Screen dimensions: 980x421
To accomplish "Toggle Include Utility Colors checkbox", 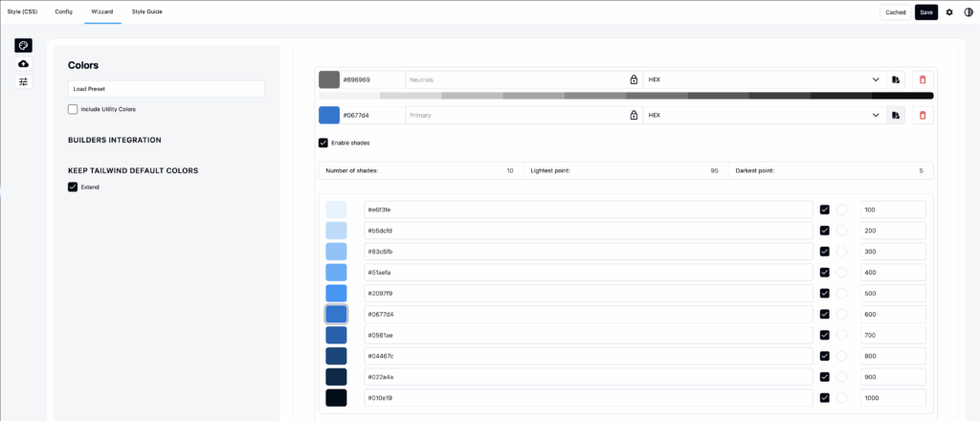I will tap(73, 109).
